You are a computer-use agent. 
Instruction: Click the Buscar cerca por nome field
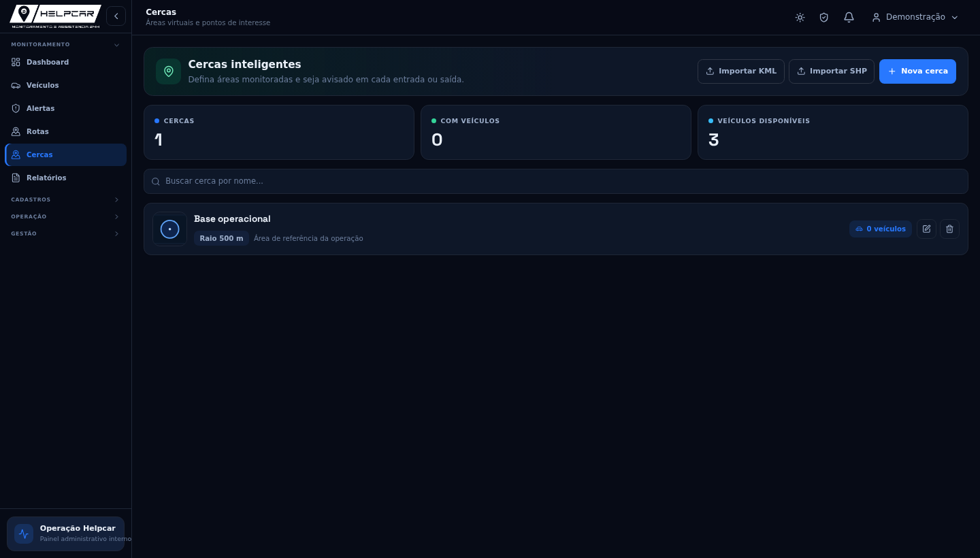[556, 181]
